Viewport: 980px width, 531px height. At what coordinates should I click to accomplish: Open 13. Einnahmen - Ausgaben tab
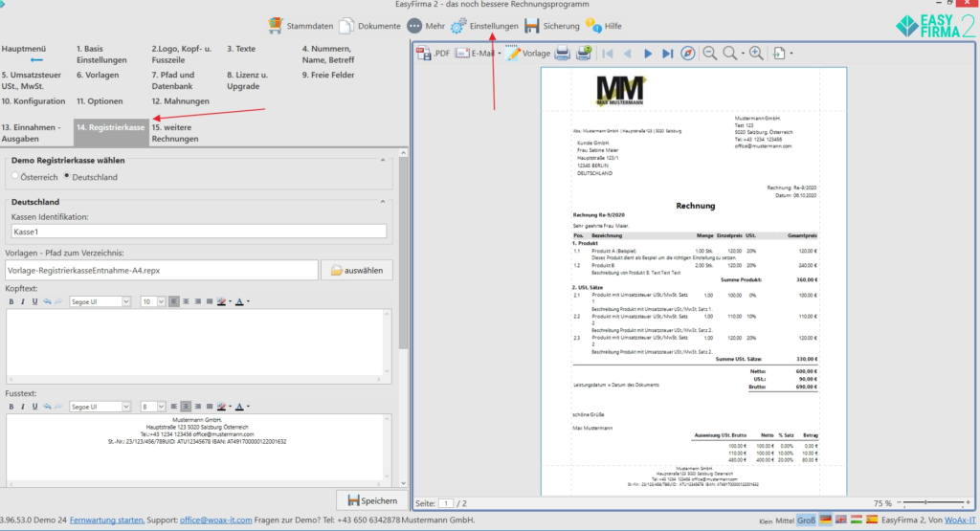coord(32,133)
